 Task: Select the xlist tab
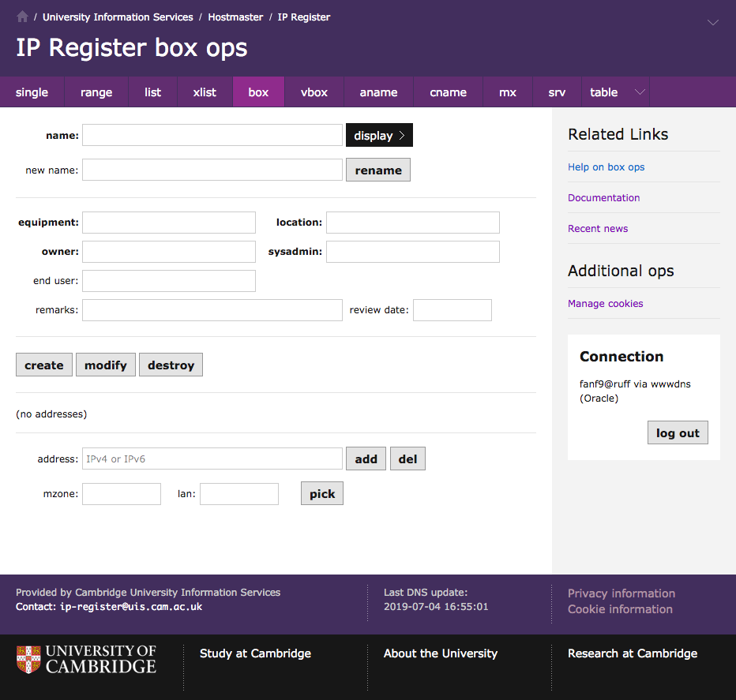(x=205, y=92)
